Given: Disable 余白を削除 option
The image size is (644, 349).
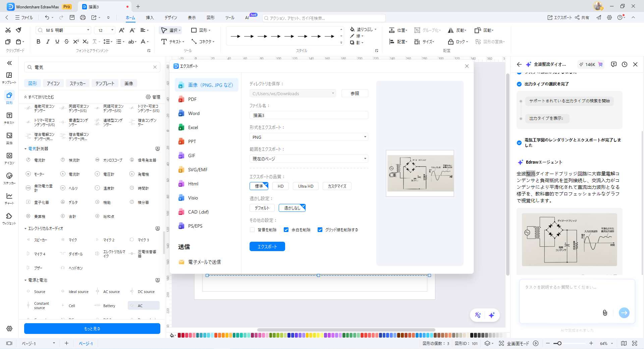Looking at the screenshot, I should pos(286,230).
